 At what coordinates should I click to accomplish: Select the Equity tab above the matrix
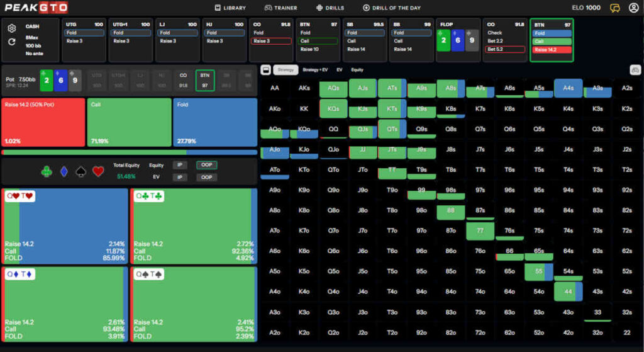(357, 70)
